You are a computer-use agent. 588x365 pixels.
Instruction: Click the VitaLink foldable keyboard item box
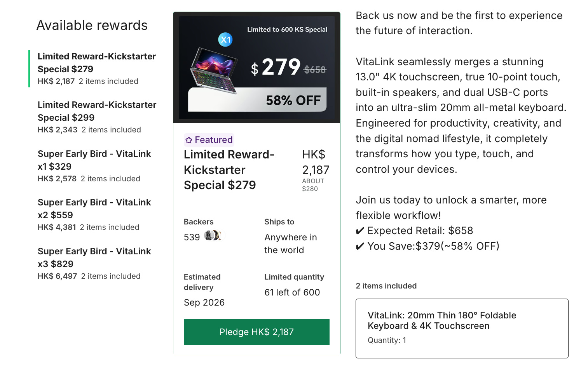(462, 328)
